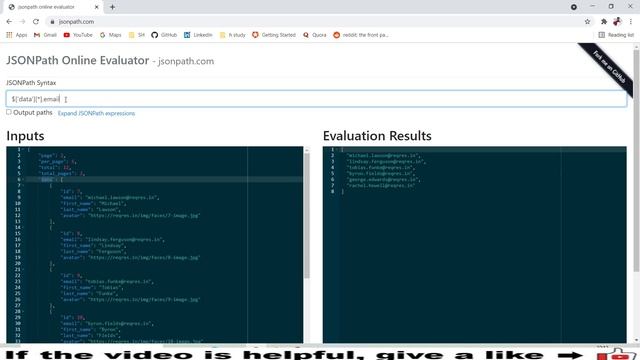Reload the jsonpath.com page
Image resolution: width=640 pixels, height=360 pixels.
click(36, 22)
